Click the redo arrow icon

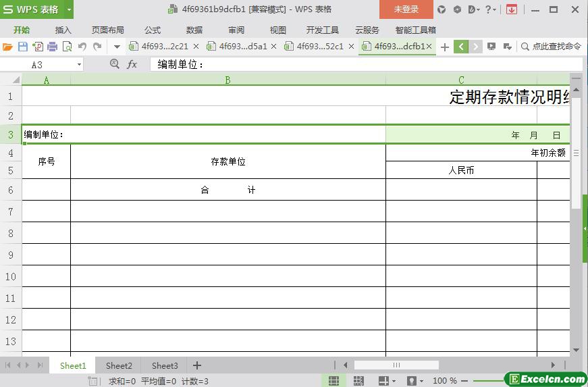tap(97, 47)
